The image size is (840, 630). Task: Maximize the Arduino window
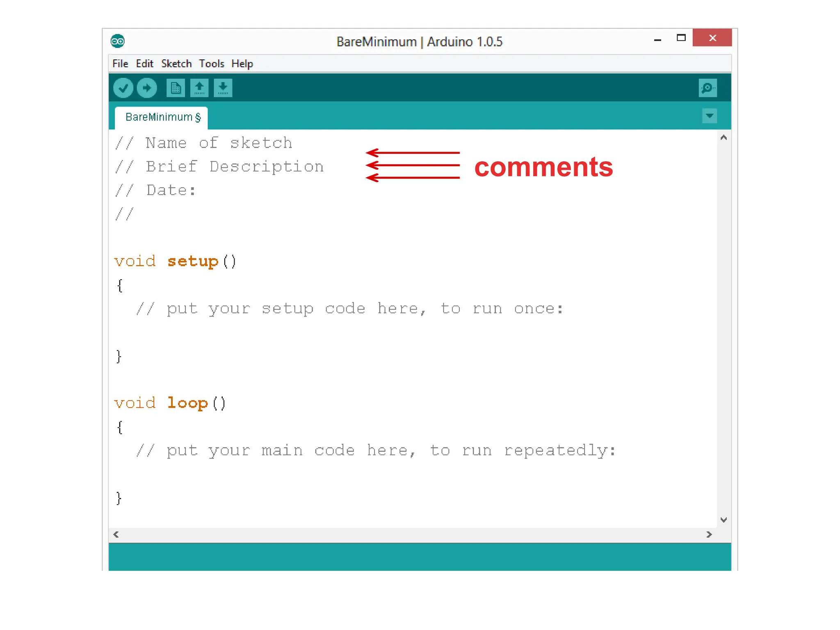click(x=681, y=38)
